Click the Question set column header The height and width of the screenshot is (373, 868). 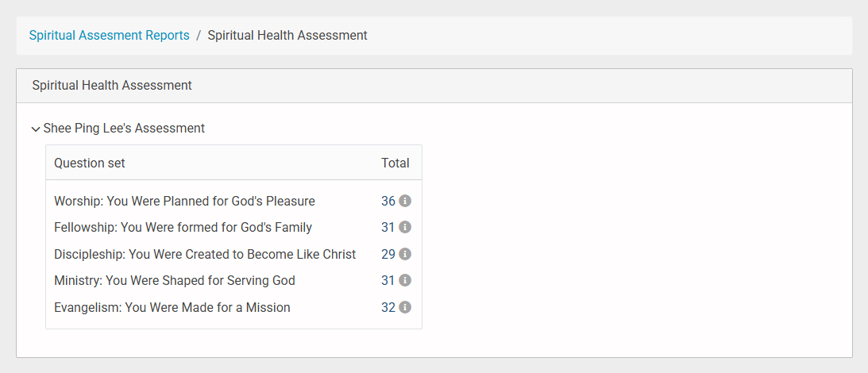click(89, 163)
